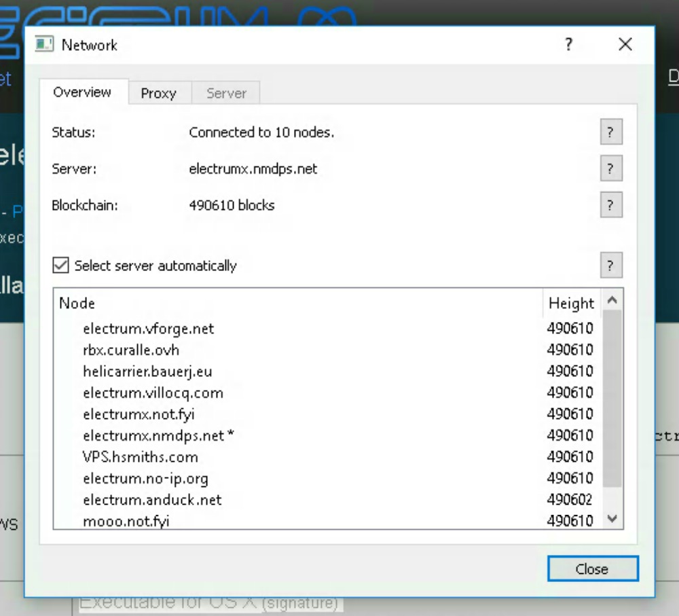Image resolution: width=679 pixels, height=616 pixels.
Task: Click the scroll down arrow of node list
Action: (x=612, y=518)
